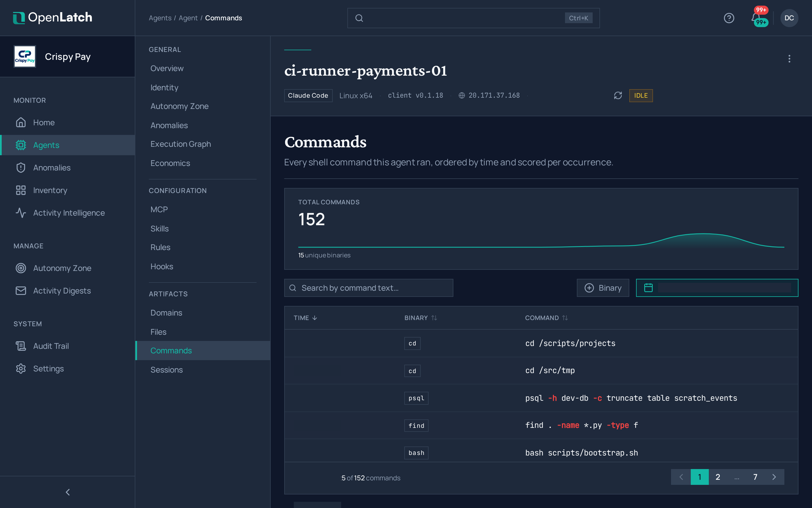Click the psql binary tag
The height and width of the screenshot is (508, 812).
[x=416, y=398]
